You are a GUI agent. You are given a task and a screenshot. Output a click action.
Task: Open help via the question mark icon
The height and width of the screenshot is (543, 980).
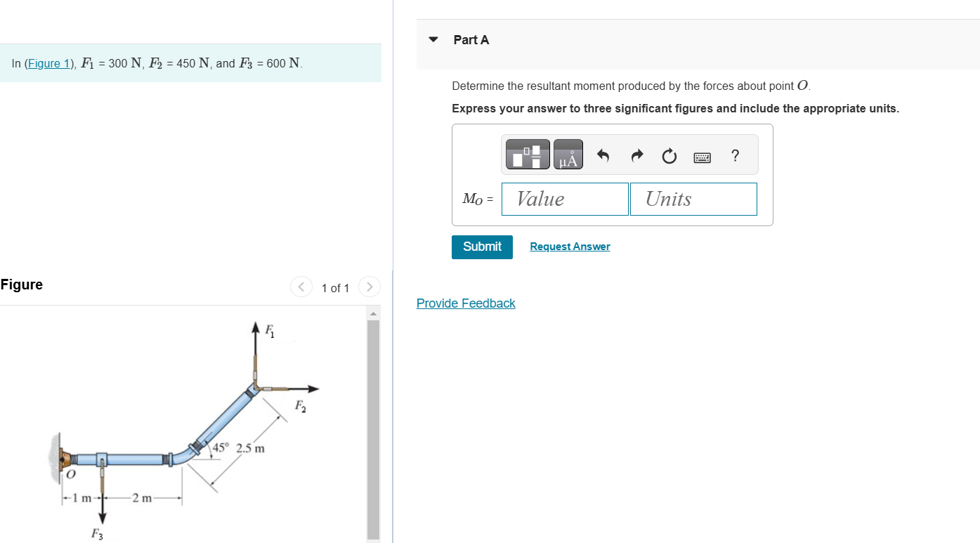(x=734, y=155)
